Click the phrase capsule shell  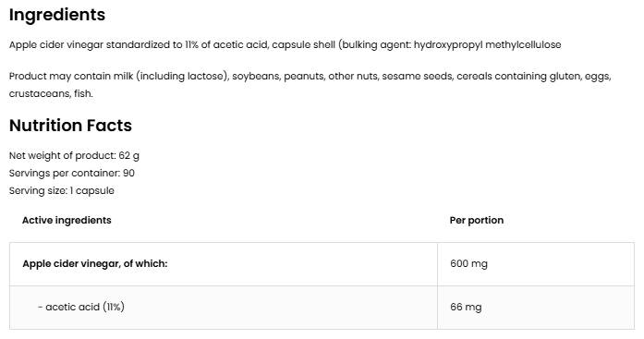click(303, 44)
